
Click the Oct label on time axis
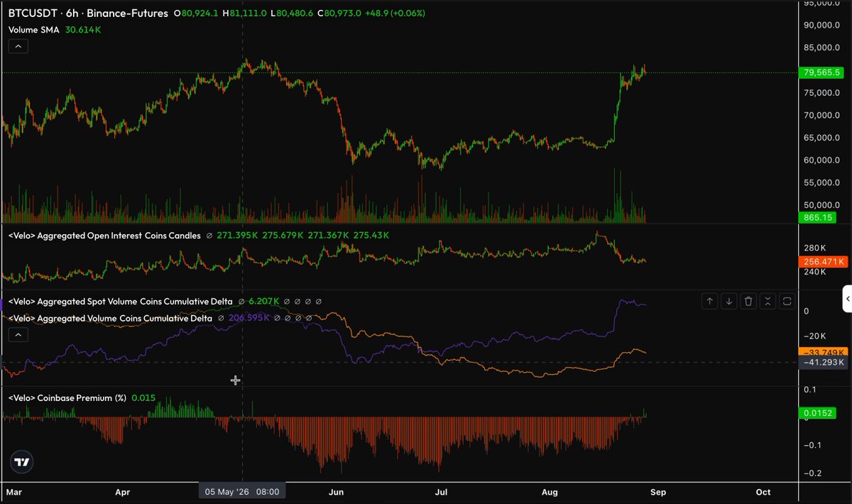click(x=763, y=491)
